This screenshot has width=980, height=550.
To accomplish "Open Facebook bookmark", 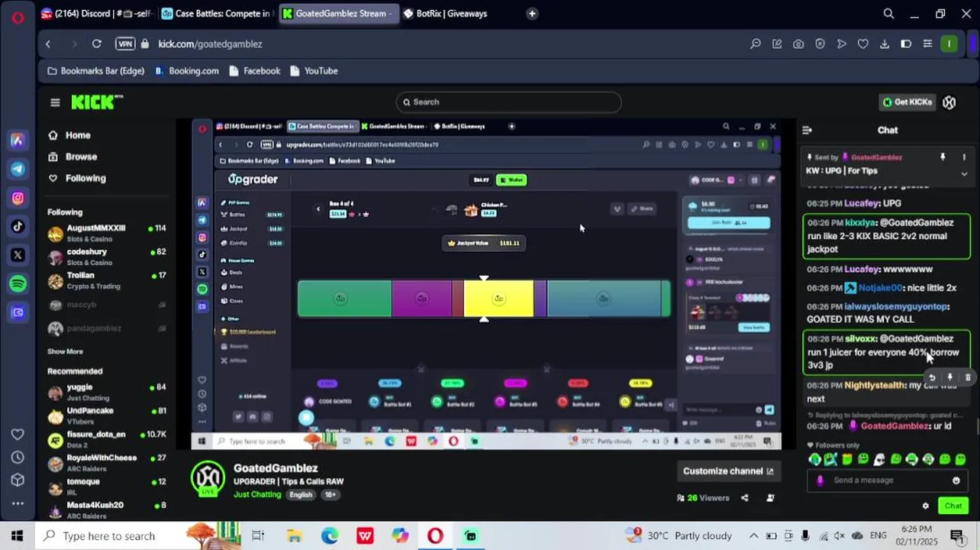I will (x=253, y=71).
